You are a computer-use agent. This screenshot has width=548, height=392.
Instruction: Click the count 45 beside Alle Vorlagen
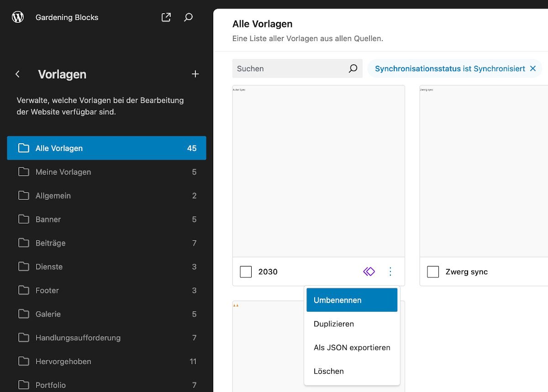pos(192,148)
